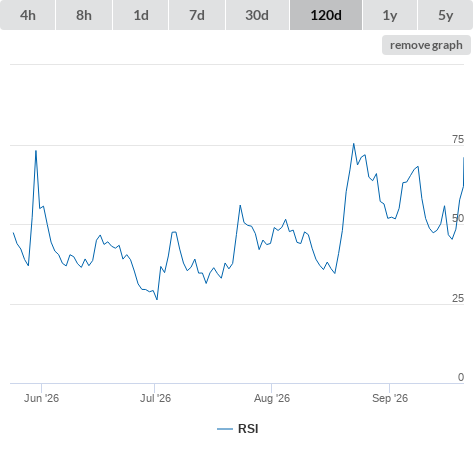Click the 25 RSI level label
This screenshot has width=474, height=455.
point(458,298)
